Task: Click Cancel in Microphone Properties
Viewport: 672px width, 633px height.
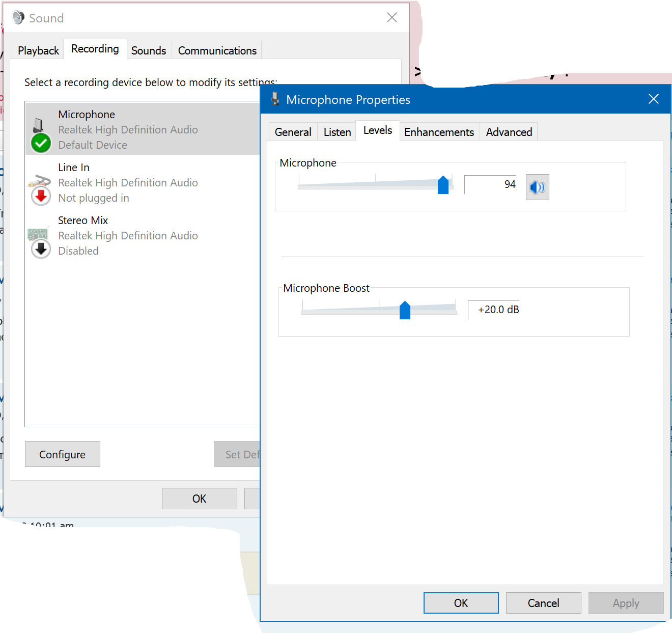Action: click(x=543, y=603)
